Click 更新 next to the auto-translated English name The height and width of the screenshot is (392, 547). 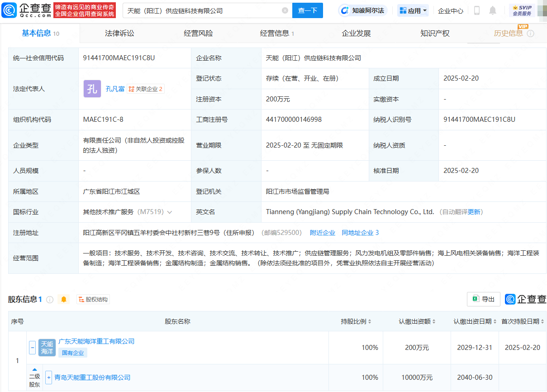click(474, 212)
